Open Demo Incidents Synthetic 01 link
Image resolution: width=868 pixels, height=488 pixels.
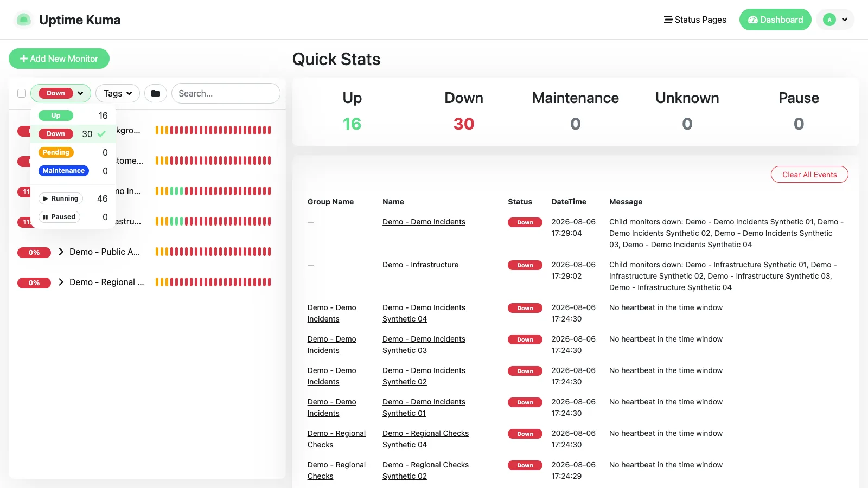click(424, 408)
